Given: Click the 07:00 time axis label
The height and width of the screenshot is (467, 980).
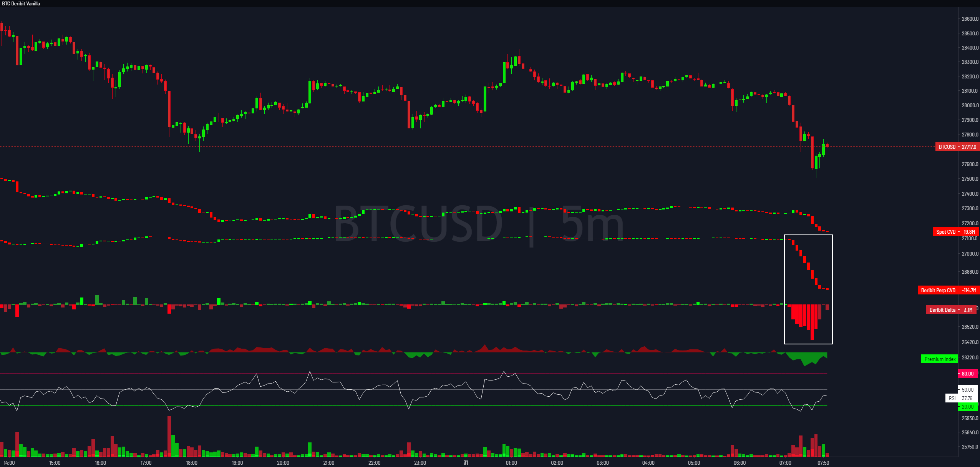Looking at the screenshot, I should (786, 463).
